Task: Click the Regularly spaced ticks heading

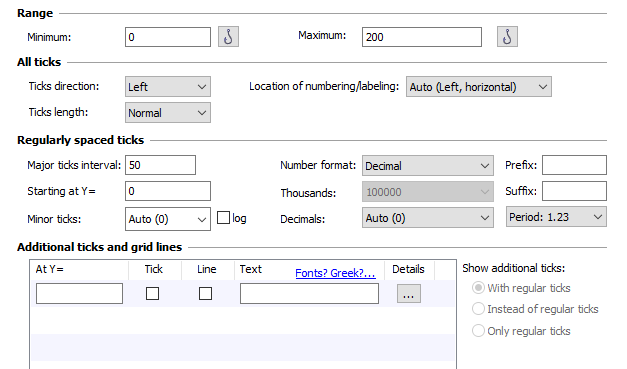Action: (80, 140)
